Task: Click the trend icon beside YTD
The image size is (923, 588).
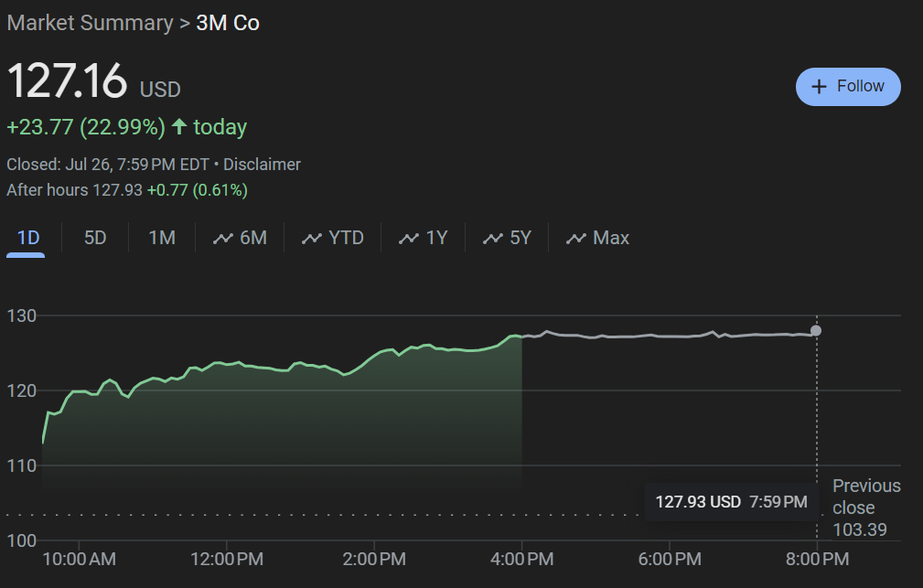Action: coord(311,239)
